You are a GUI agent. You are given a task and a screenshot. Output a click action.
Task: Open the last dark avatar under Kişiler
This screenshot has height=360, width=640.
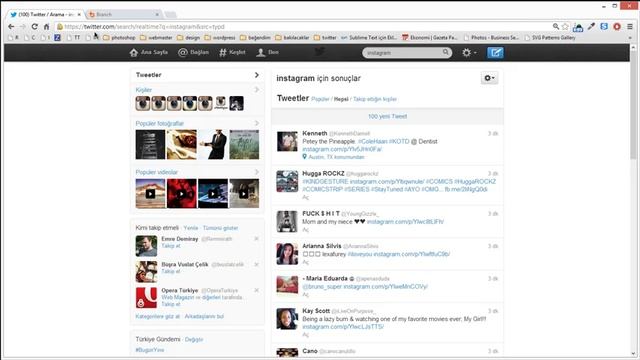point(236,103)
